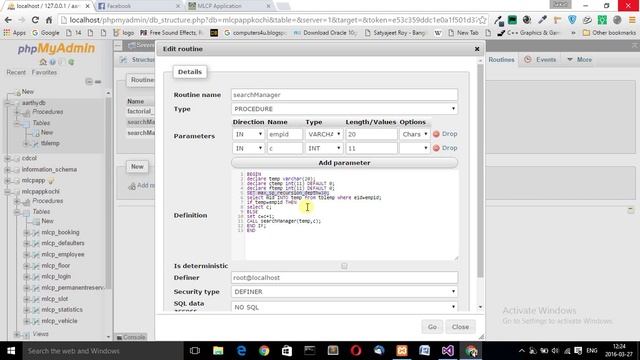The height and width of the screenshot is (360, 640).
Task: Change VARCHAR type dropdown for empid
Action: pyautogui.click(x=324, y=134)
